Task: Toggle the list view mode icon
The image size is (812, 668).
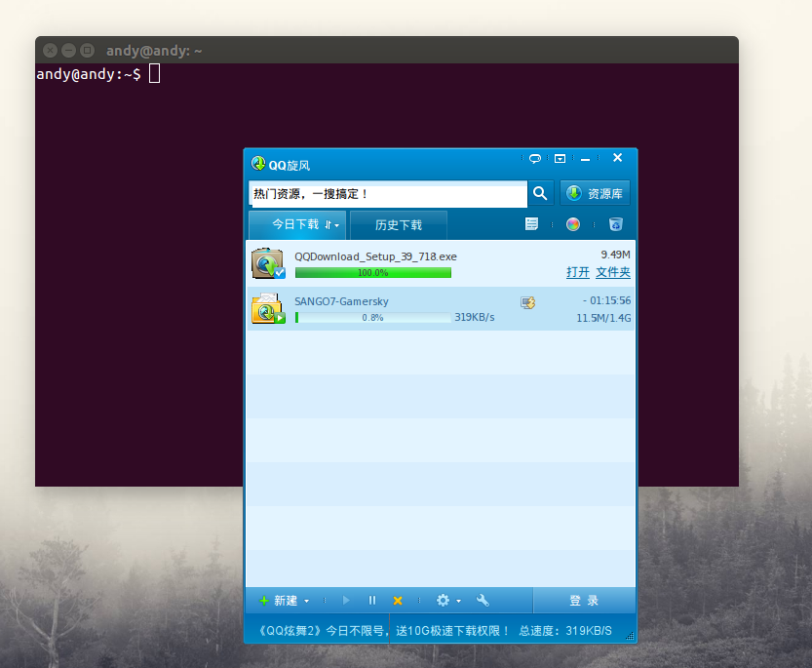Action: pos(531,224)
